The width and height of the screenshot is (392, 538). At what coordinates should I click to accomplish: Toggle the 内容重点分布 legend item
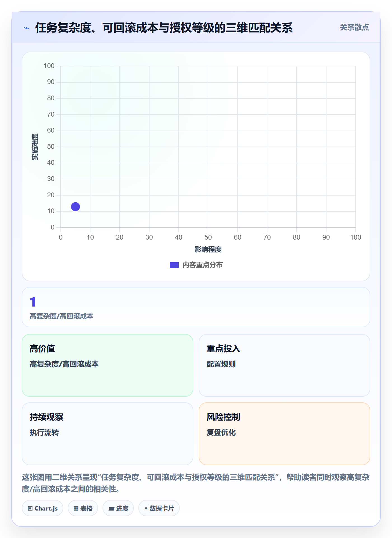[x=196, y=265]
